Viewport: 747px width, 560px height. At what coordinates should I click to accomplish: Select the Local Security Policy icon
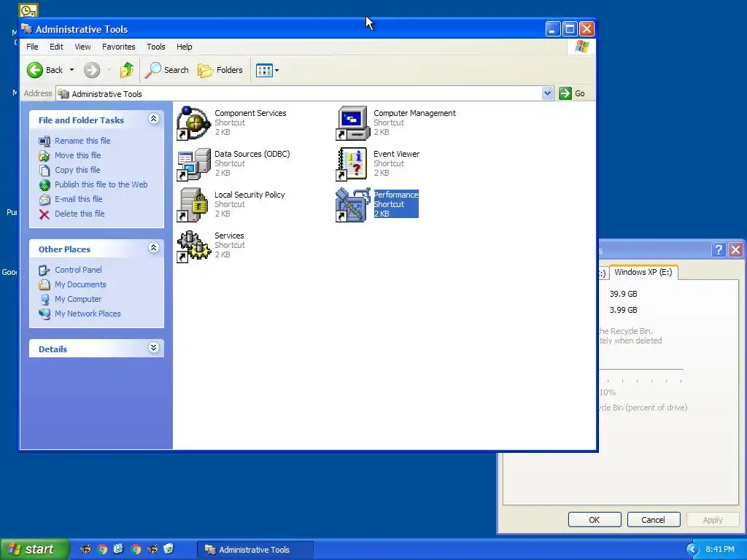[x=193, y=205]
